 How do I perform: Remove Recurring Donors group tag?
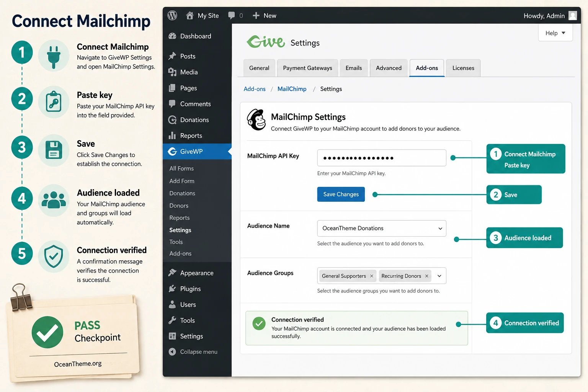(x=426, y=276)
